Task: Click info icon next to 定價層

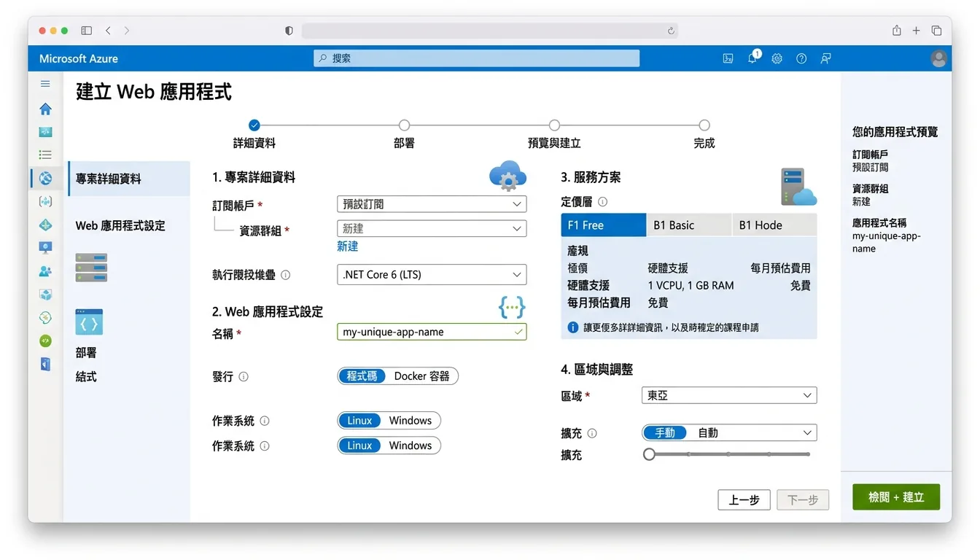Action: click(x=602, y=201)
